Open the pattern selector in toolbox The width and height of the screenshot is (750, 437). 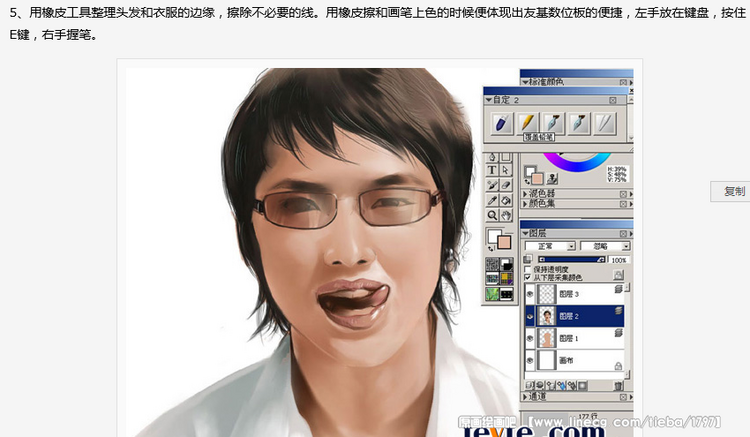[492, 279]
